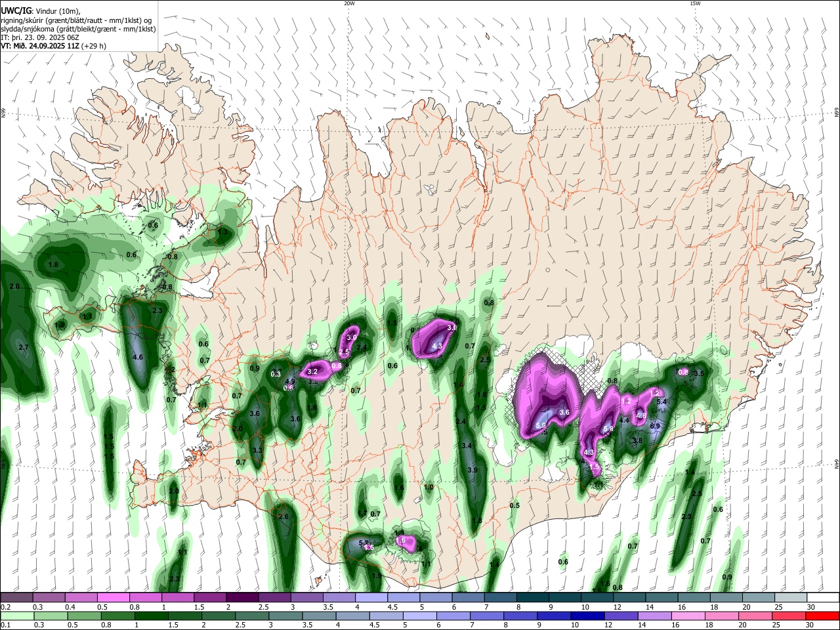The height and width of the screenshot is (630, 840).
Task: Click the 'slydda/snjókoma' description line
Action: 78,29
